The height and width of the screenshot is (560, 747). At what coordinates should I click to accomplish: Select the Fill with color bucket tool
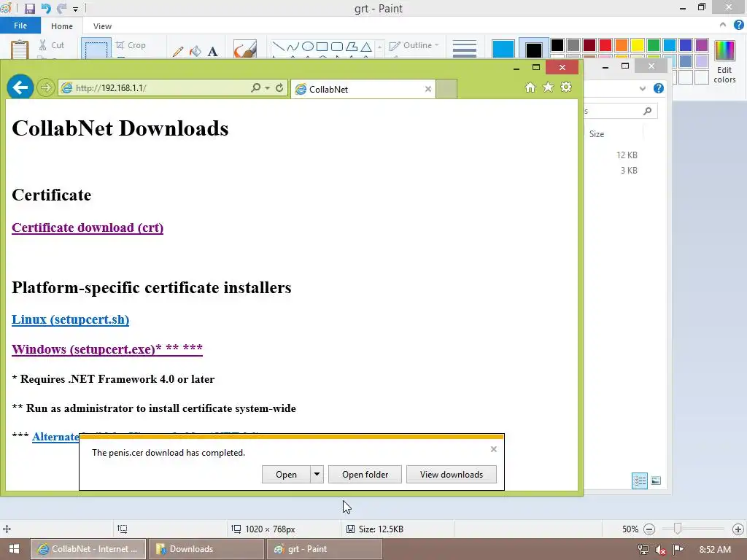point(196,51)
